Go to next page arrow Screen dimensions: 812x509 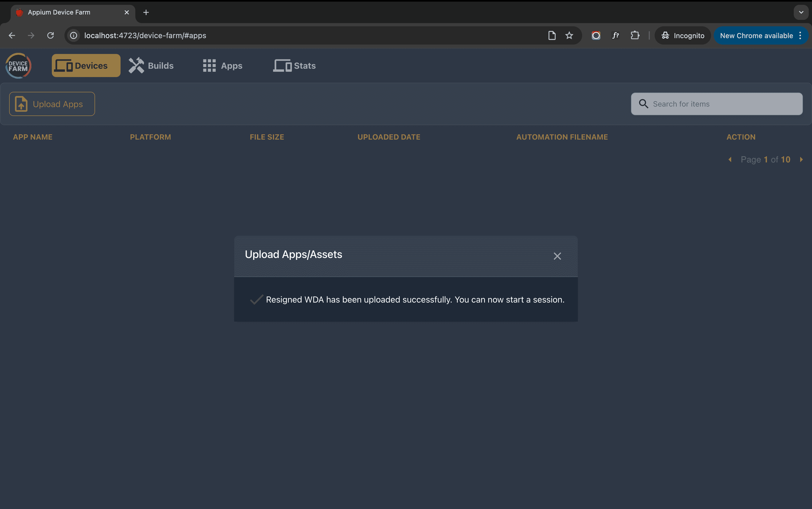point(801,159)
